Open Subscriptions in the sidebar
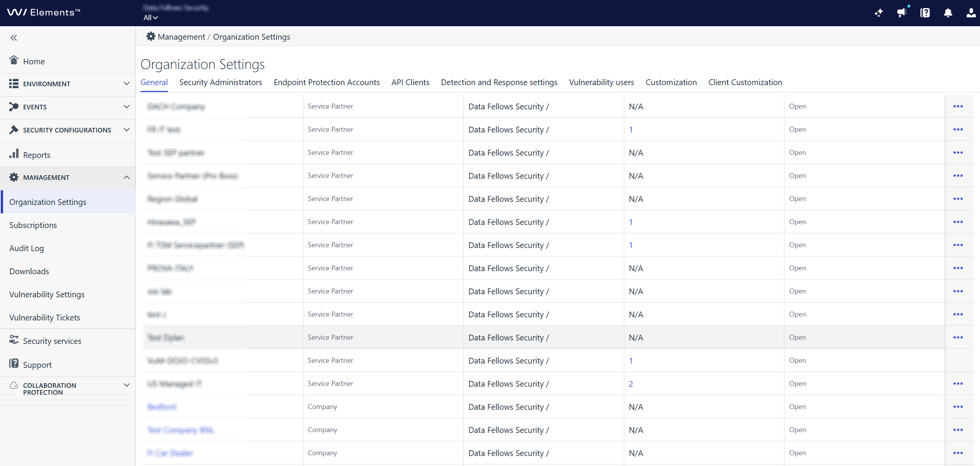 pos(33,225)
